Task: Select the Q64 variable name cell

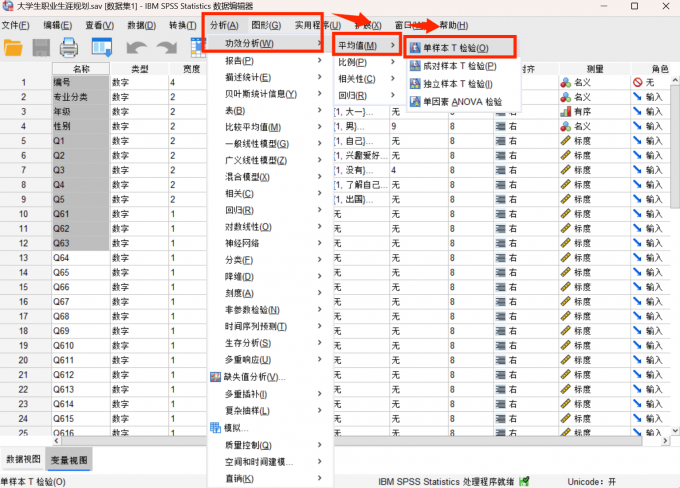Action: pyautogui.click(x=81, y=258)
